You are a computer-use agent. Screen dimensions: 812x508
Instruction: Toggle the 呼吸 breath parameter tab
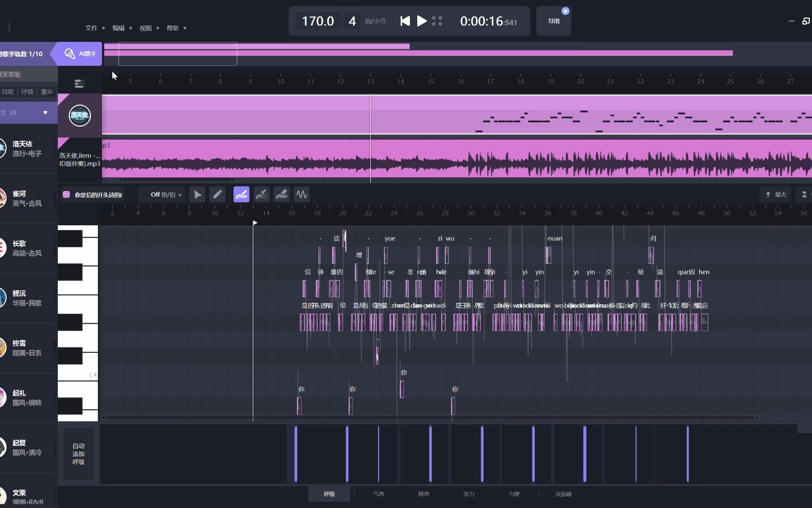(x=329, y=494)
